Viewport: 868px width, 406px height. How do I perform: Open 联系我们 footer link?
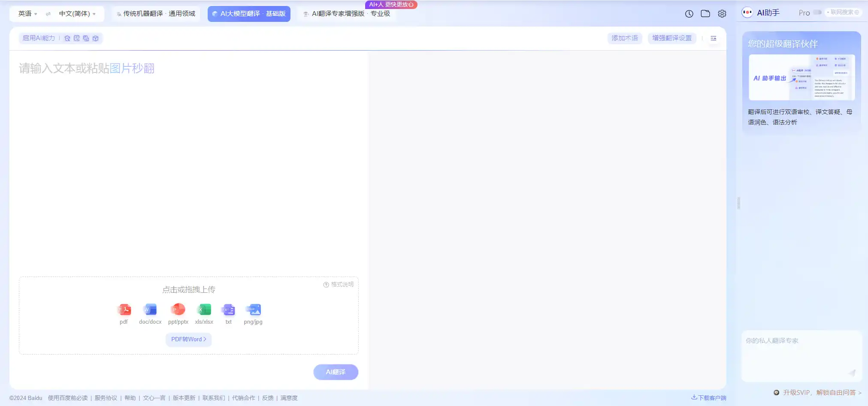214,398
